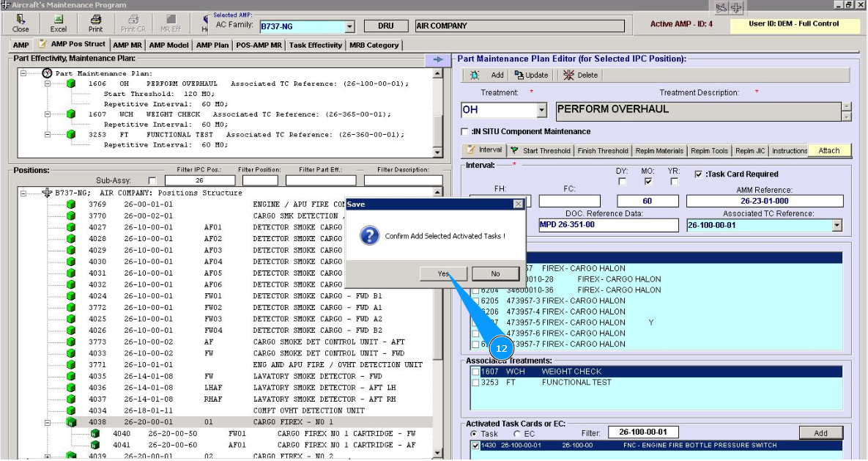868x461 pixels.
Task: Select green cube icon for task 1607
Action: click(71, 114)
